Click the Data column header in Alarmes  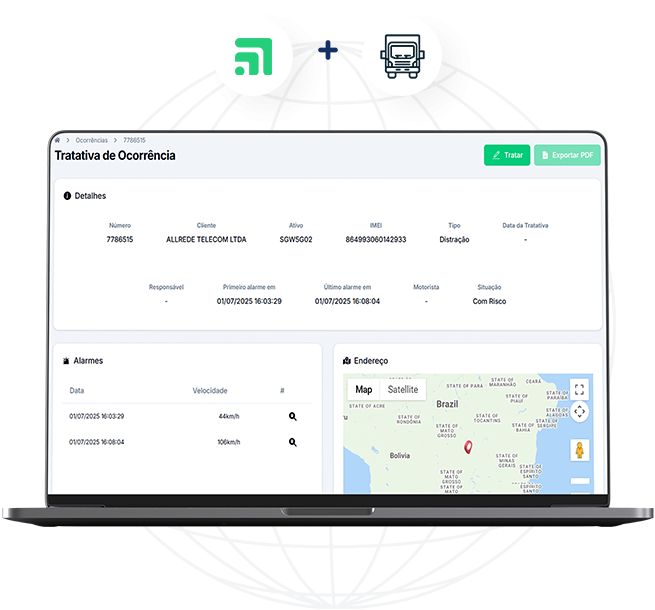point(76,391)
